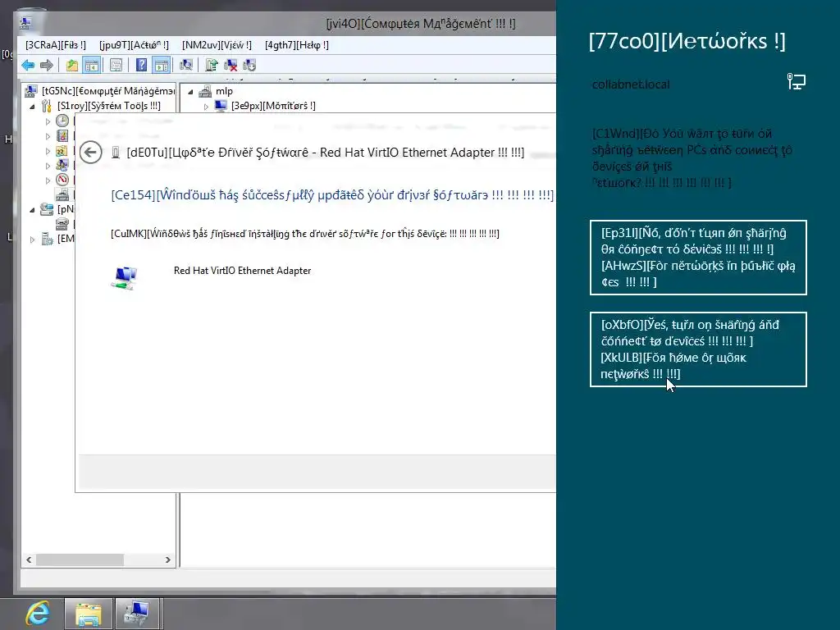
Task: Collapse the mlp device root node
Action: pyautogui.click(x=190, y=92)
